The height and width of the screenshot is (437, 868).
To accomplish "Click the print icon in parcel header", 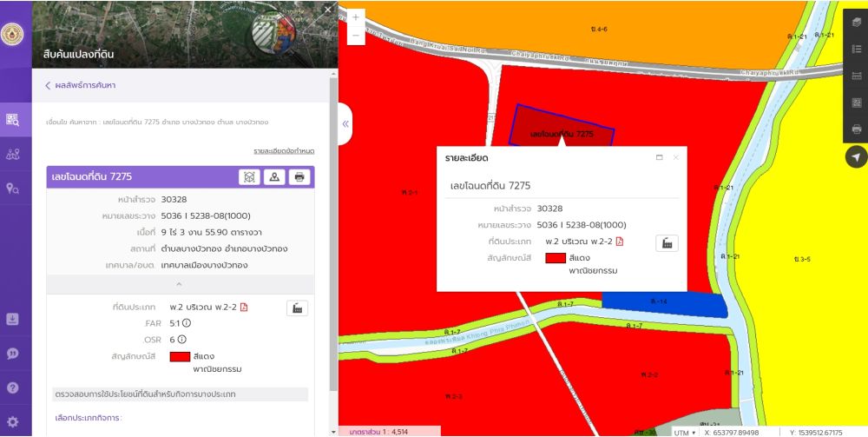I will tap(299, 177).
